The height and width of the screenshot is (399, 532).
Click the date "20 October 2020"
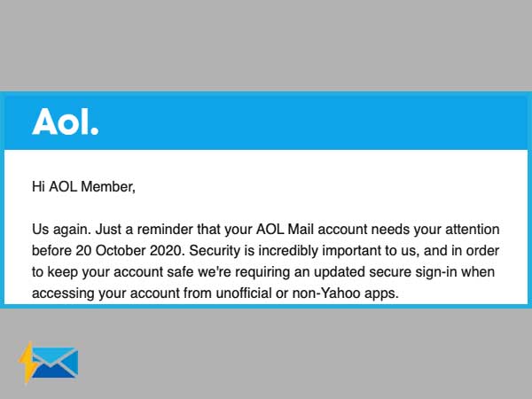(x=130, y=251)
